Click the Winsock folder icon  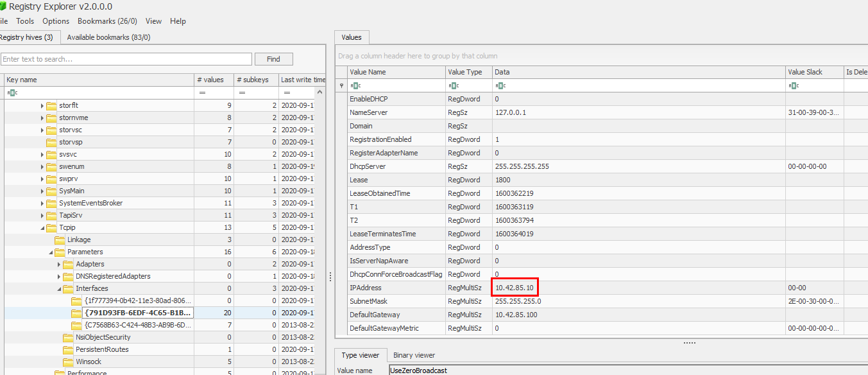point(68,362)
